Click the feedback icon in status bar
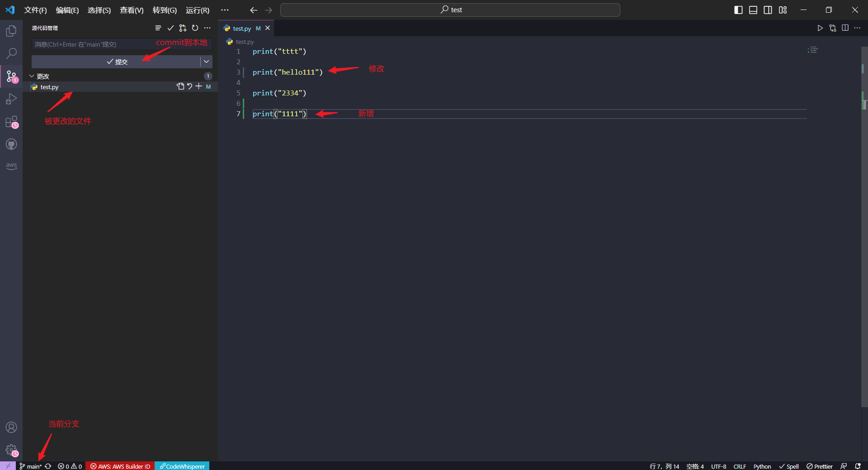 [844, 466]
